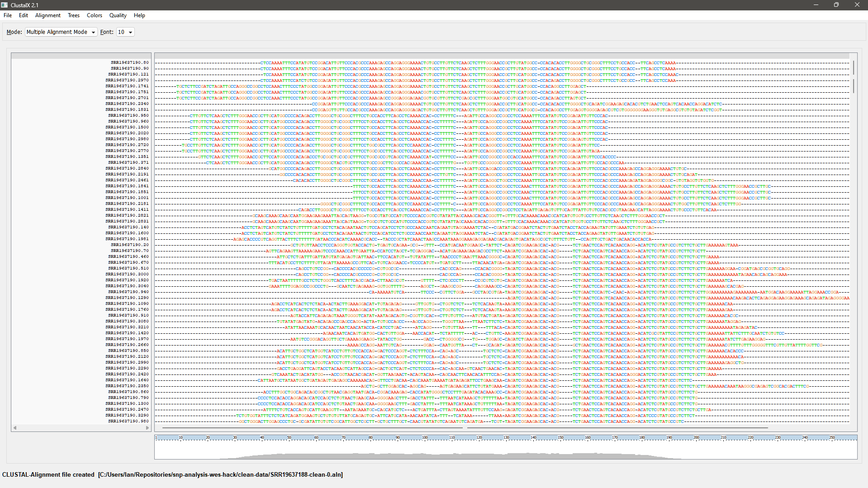The image size is (868, 488).
Task: Open the Colors menu
Action: [95, 15]
